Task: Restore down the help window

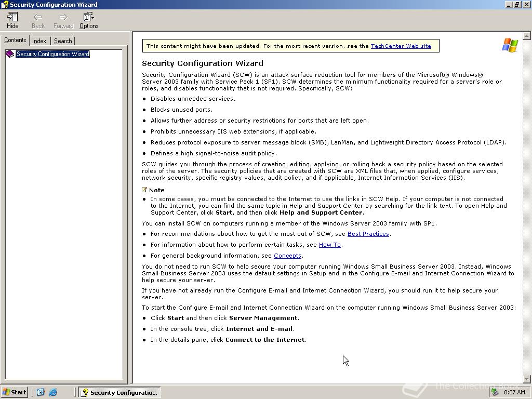Action: (x=517, y=4)
